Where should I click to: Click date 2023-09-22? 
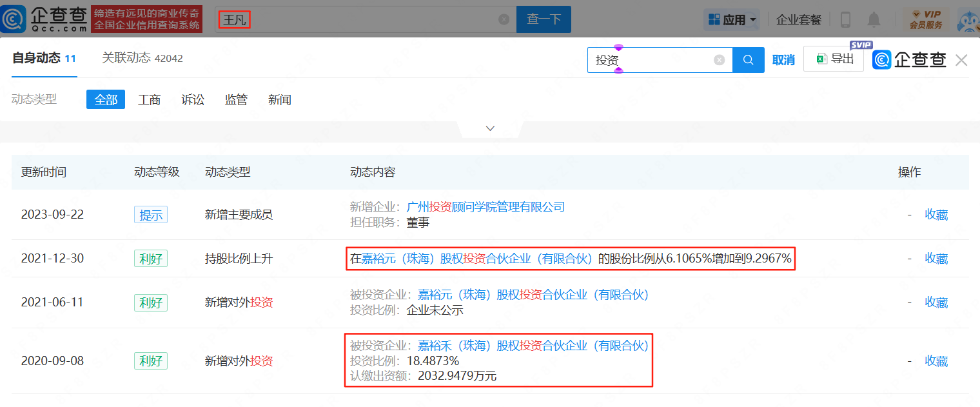point(52,215)
